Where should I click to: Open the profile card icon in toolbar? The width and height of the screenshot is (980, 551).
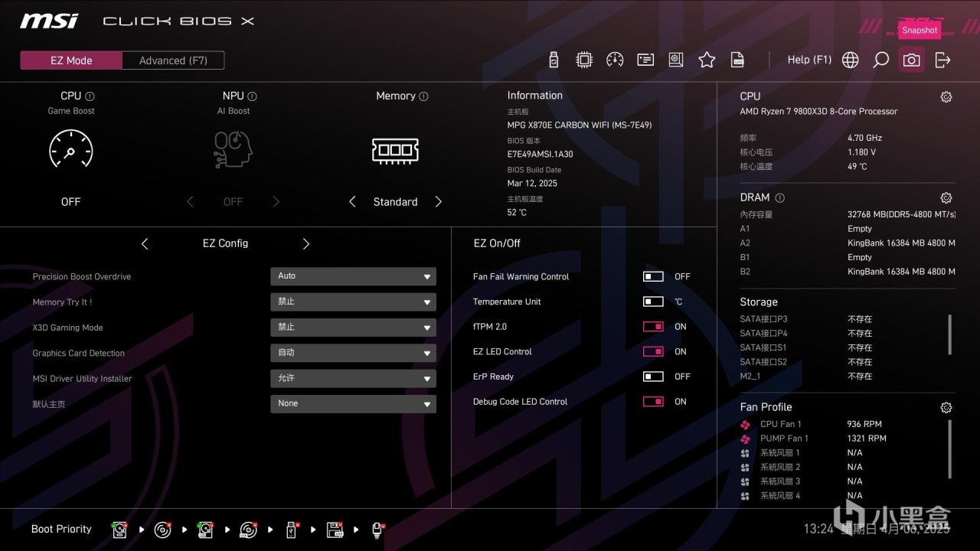click(645, 60)
